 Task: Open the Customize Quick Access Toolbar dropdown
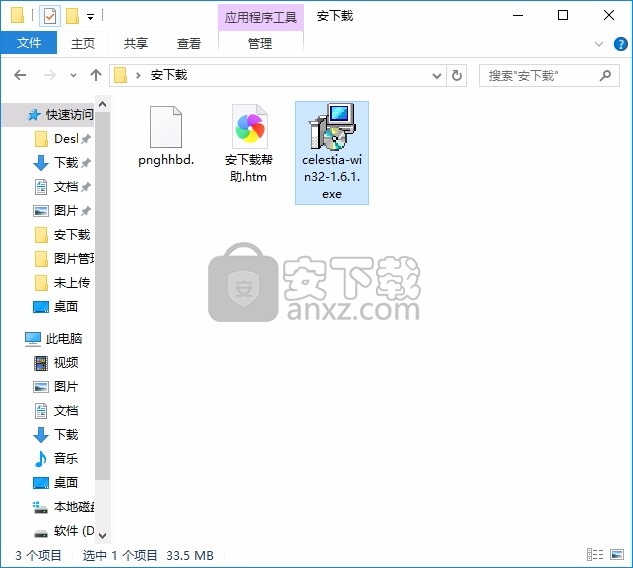[x=90, y=17]
